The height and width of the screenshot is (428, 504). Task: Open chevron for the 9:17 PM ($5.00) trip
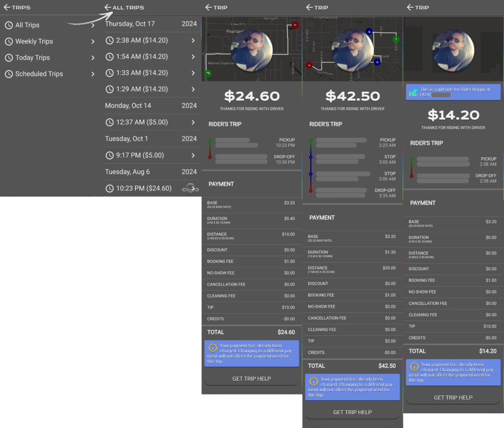coord(193,155)
